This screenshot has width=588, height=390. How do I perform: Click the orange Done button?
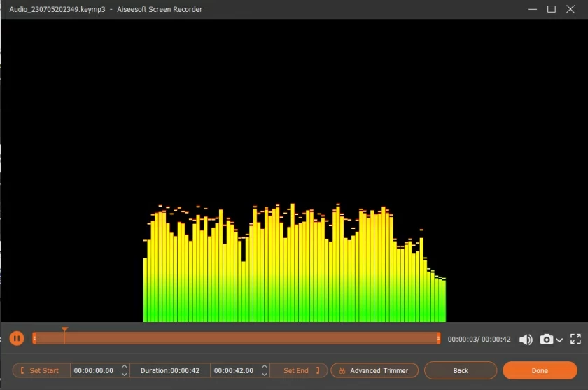[540, 370]
